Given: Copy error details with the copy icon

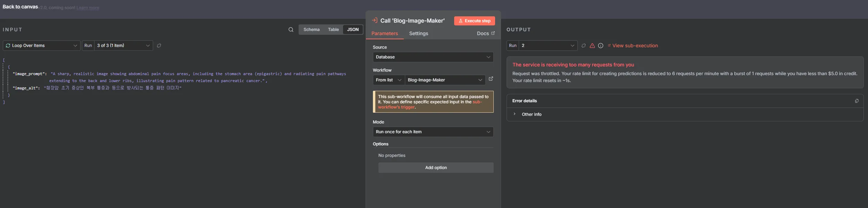Looking at the screenshot, I should [857, 101].
